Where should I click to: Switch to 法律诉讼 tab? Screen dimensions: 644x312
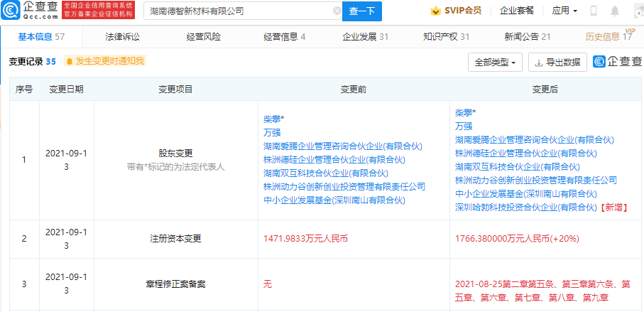tap(122, 37)
